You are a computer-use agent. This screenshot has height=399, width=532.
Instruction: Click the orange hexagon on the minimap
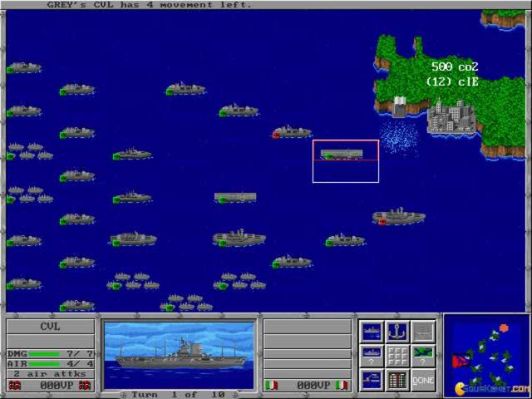505,328
